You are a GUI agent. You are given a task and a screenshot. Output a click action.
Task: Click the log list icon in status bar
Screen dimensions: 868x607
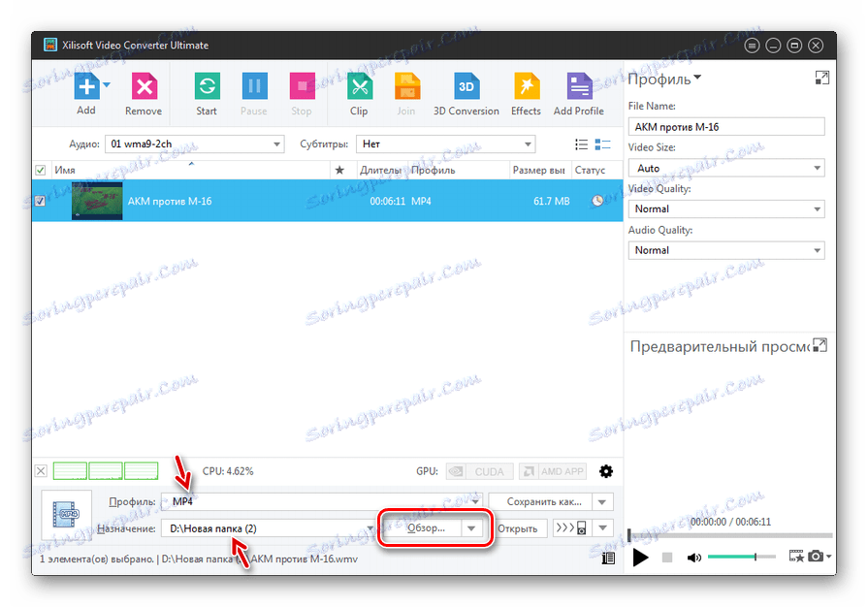608,558
